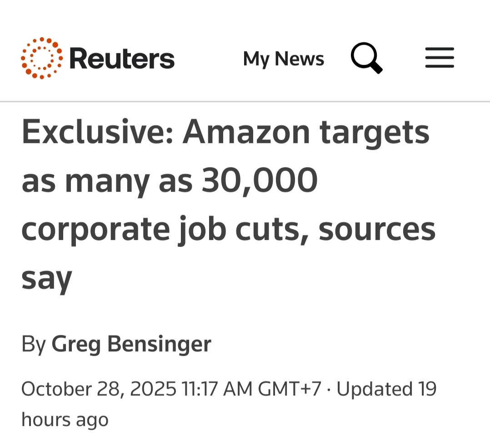Click the "October 28, 2025" publish date

pyautogui.click(x=99, y=389)
